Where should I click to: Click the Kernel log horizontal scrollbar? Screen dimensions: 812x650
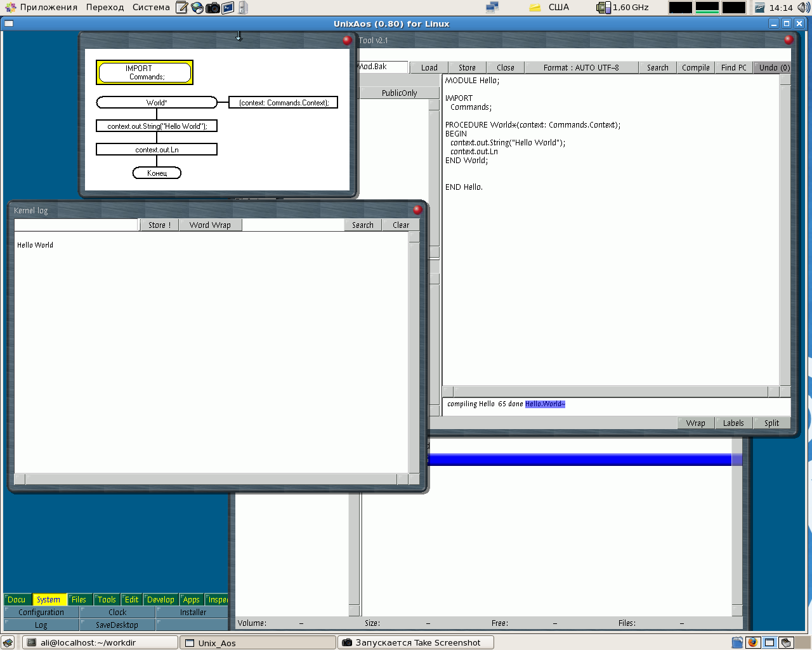(x=211, y=479)
